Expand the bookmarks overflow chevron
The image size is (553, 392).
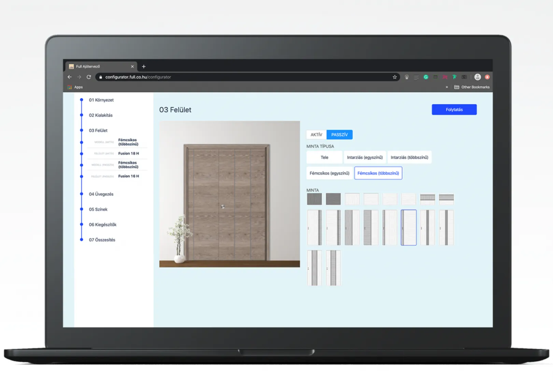point(446,87)
